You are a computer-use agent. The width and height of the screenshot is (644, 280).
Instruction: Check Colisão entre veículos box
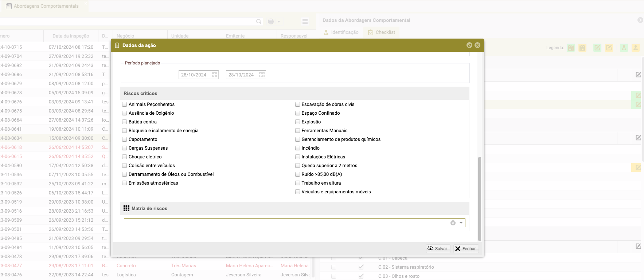tap(125, 166)
